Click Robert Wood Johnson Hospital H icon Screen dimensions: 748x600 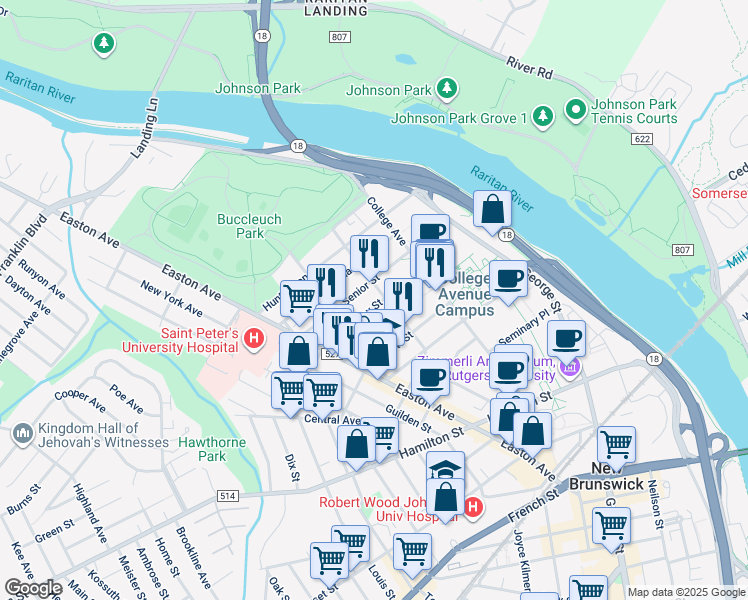coord(473,507)
